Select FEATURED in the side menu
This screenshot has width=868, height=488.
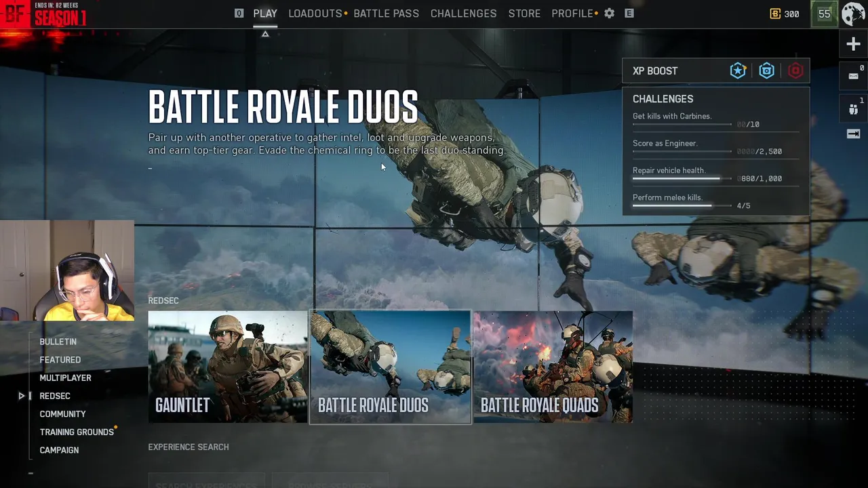pyautogui.click(x=60, y=360)
